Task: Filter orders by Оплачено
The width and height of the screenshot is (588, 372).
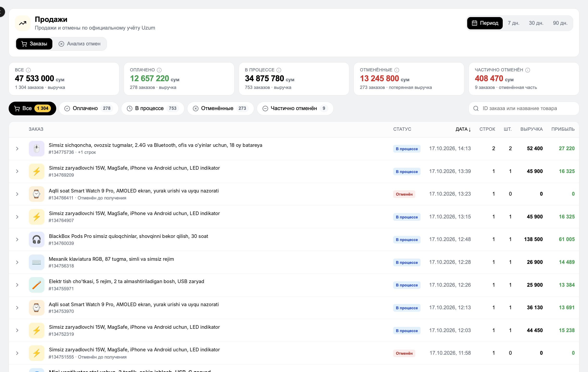Action: click(x=88, y=108)
